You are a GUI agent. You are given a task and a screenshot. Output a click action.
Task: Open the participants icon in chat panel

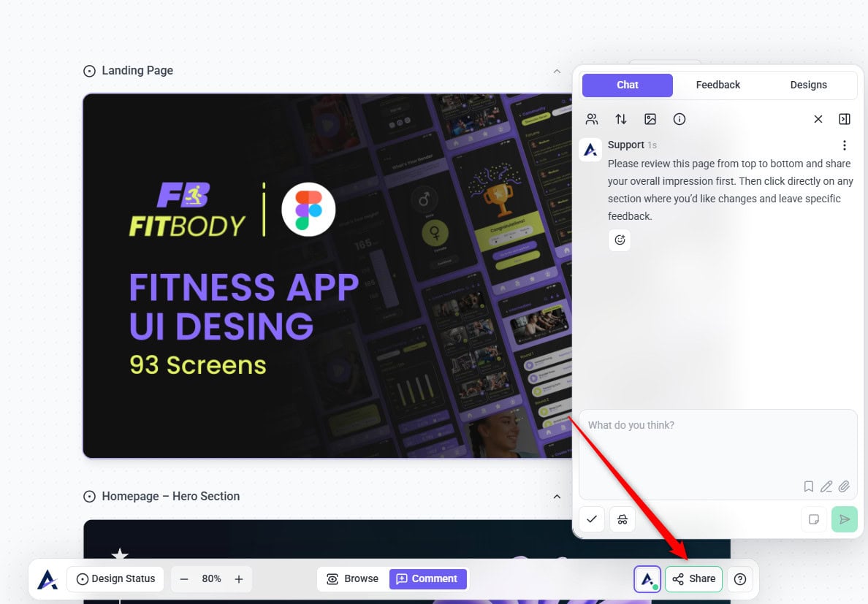click(x=592, y=119)
